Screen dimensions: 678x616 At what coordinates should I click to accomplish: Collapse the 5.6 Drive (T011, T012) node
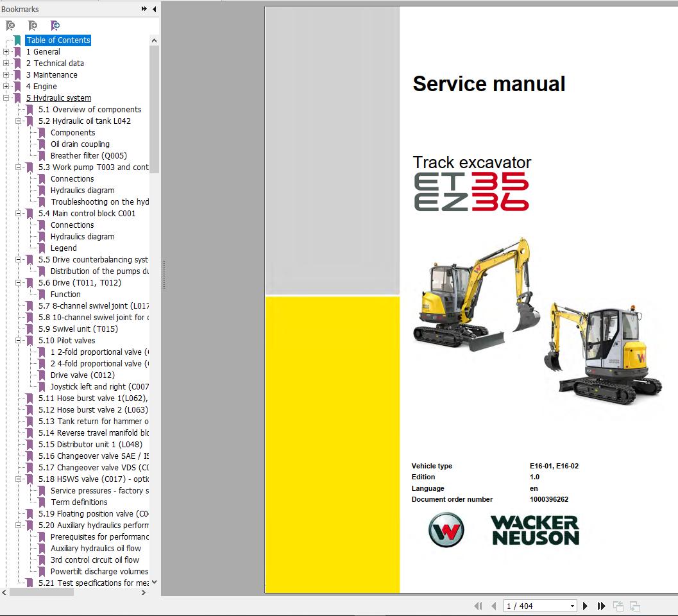coord(18,282)
